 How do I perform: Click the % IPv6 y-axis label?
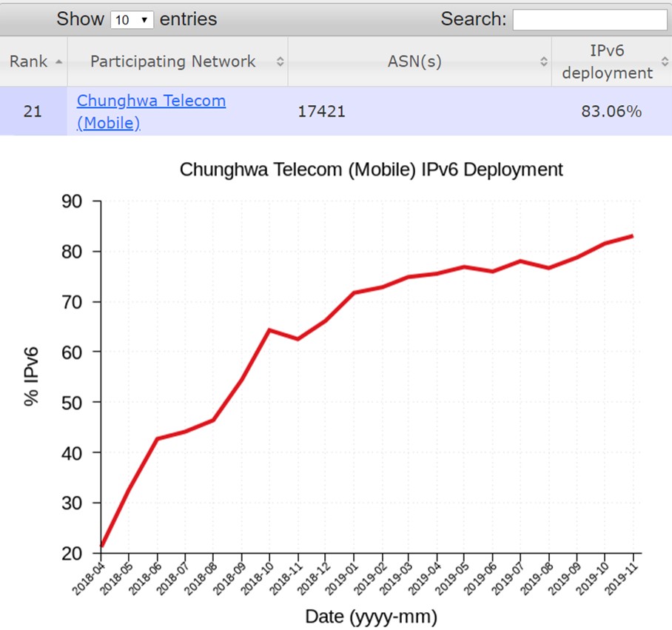click(31, 376)
